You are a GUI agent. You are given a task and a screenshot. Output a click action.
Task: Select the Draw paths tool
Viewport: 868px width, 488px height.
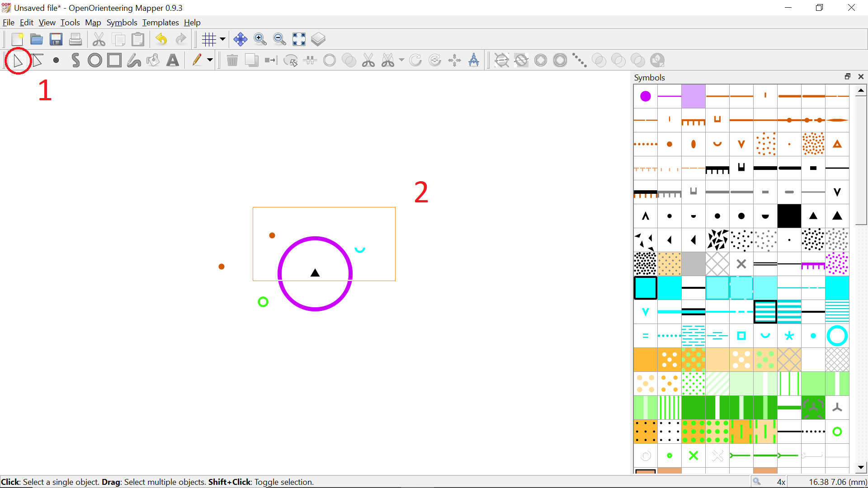point(75,61)
